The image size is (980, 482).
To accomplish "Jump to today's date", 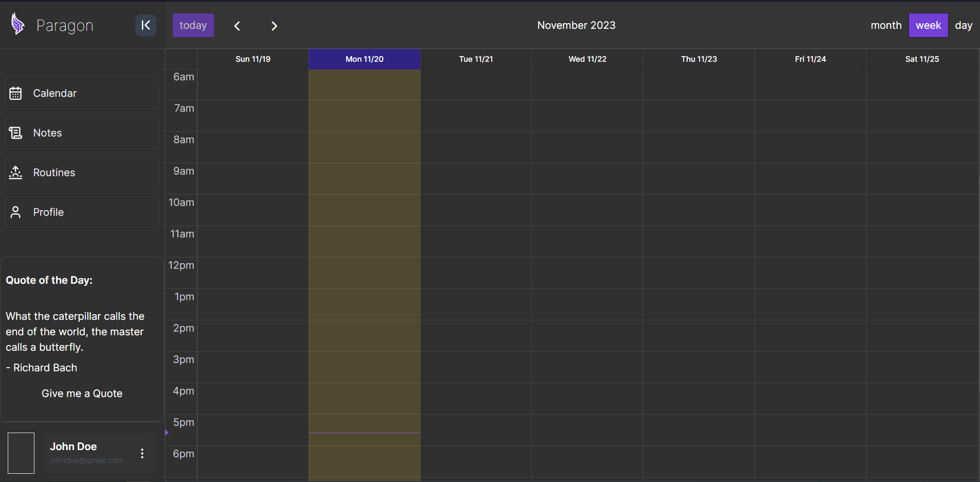I will point(193,25).
